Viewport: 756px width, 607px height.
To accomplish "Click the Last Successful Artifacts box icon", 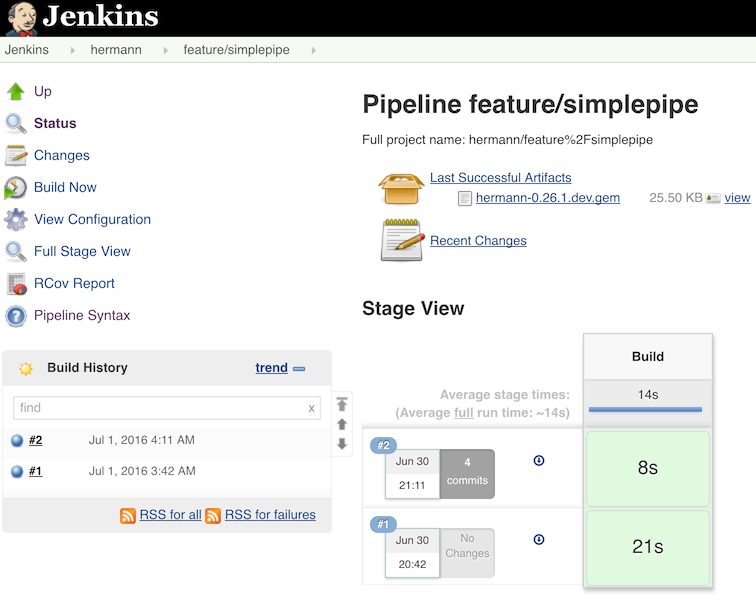I will (402, 185).
